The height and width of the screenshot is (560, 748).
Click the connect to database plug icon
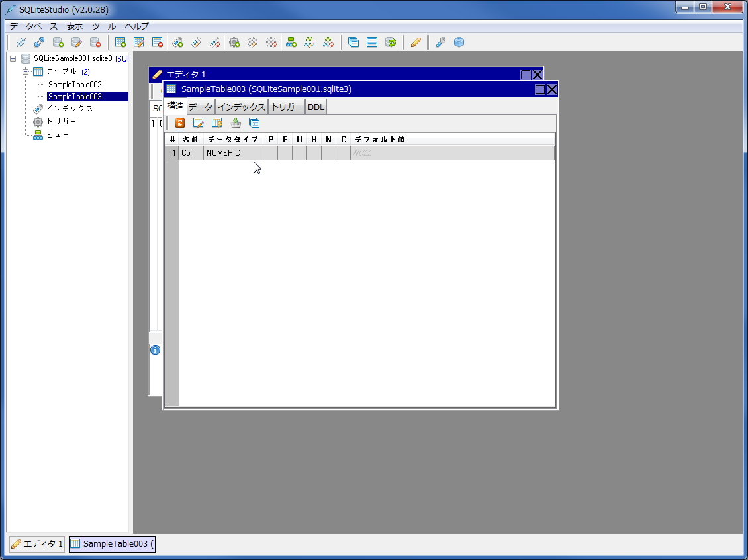pyautogui.click(x=21, y=42)
